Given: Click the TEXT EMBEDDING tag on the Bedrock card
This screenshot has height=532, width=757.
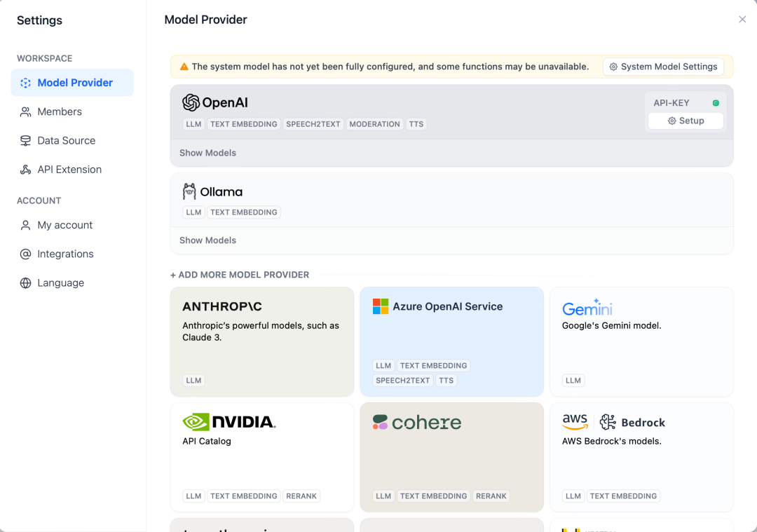Looking at the screenshot, I should click(x=623, y=496).
